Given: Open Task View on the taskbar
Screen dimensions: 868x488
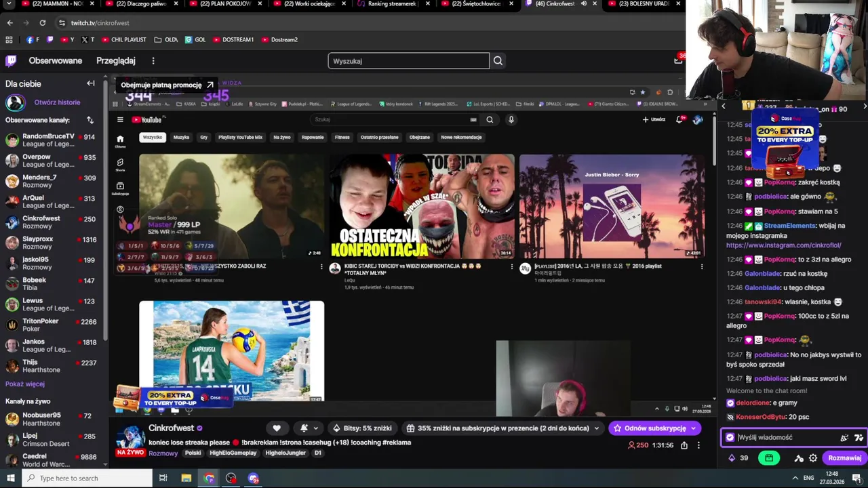Looking at the screenshot, I should click(x=163, y=478).
